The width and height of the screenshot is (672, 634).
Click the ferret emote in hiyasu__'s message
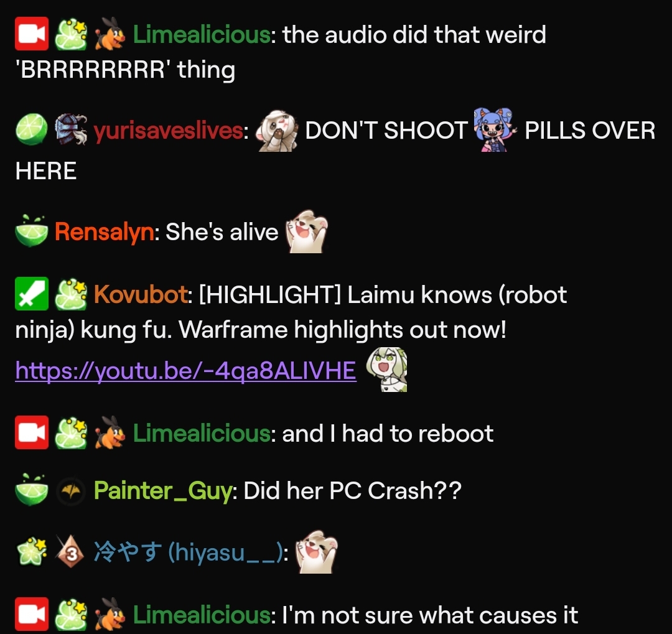click(x=317, y=552)
